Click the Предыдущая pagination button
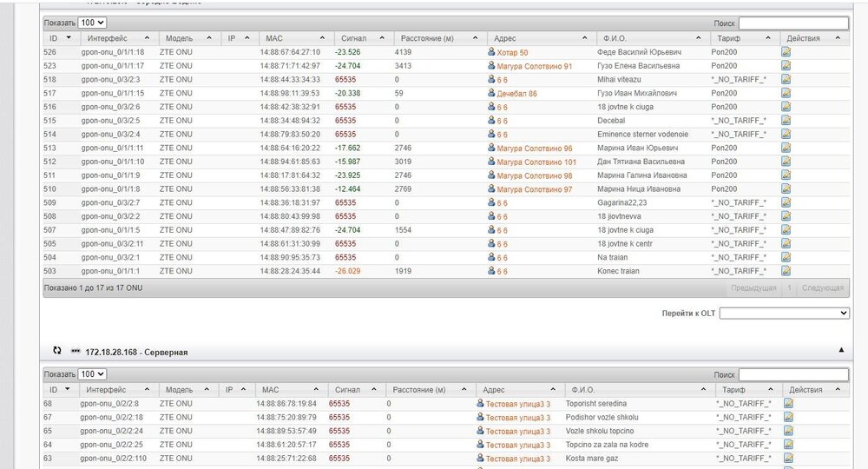Viewport: 868px width, 469px height. click(753, 287)
